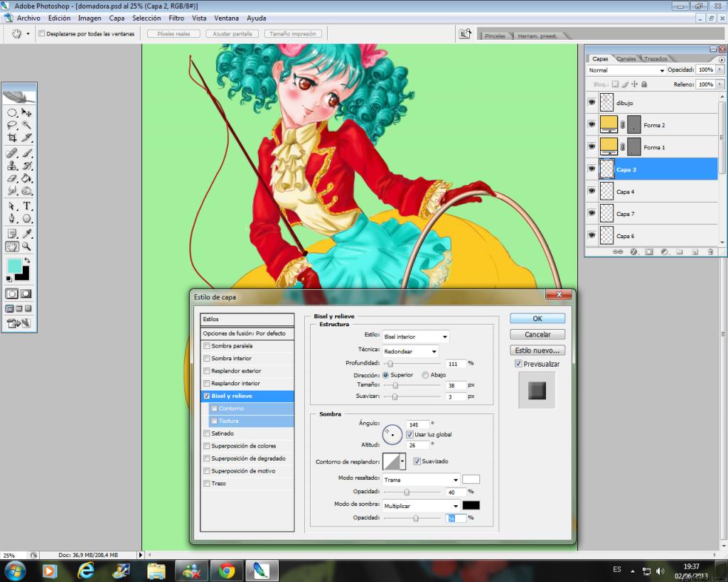Image resolution: width=728 pixels, height=582 pixels.
Task: Enable Quick Mask mode in toolbox
Action: 26,293
